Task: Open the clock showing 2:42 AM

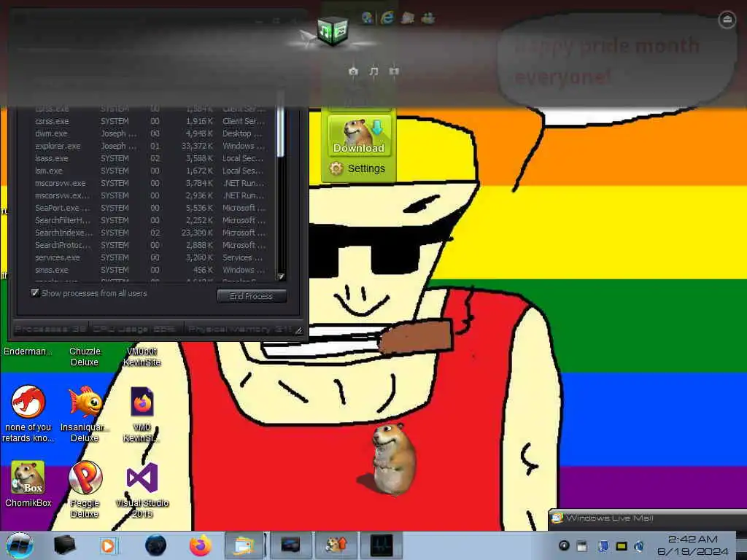Action: tap(693, 545)
